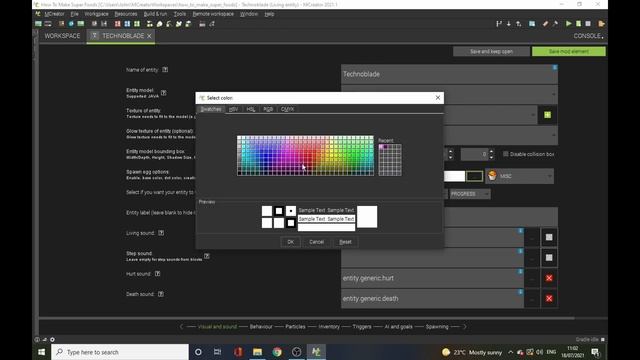Image resolution: width=640 pixels, height=360 pixels.
Task: Select the RGB tab in color dialog
Action: [268, 109]
